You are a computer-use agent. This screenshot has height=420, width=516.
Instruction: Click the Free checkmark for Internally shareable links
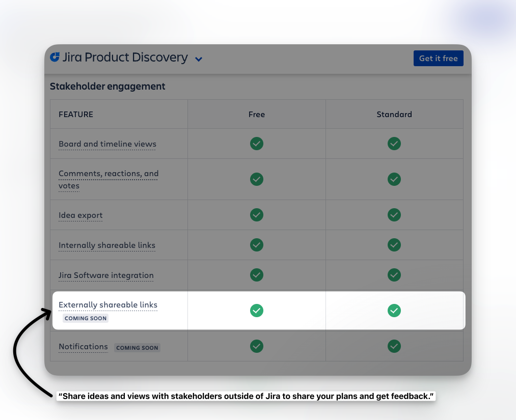[256, 245]
